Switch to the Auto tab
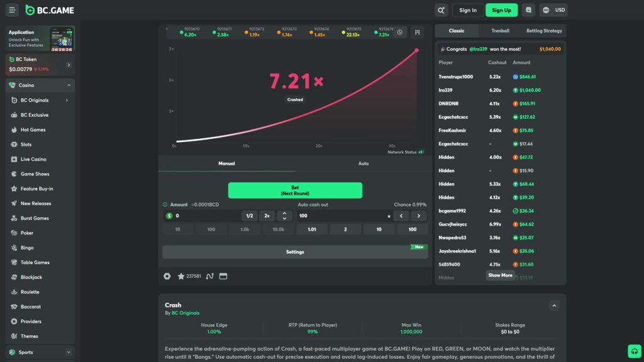The width and height of the screenshot is (644, 362). coord(364,163)
